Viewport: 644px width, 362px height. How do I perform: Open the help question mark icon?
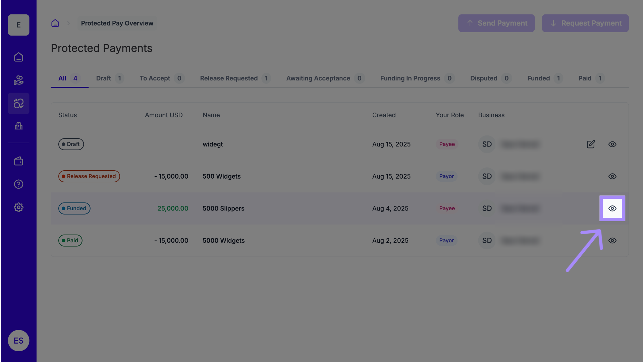pos(18,184)
